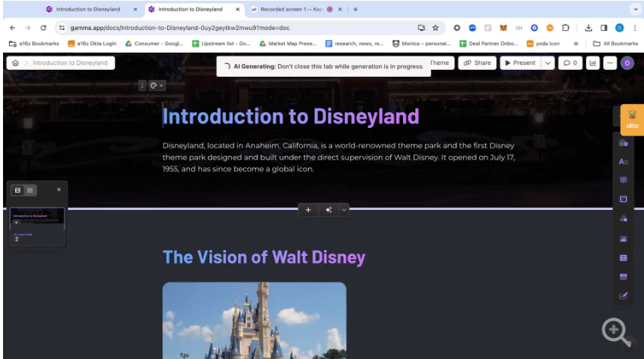Click the a16z floating badge
Image resolution: width=644 pixels, height=359 pixels.
pos(632,120)
